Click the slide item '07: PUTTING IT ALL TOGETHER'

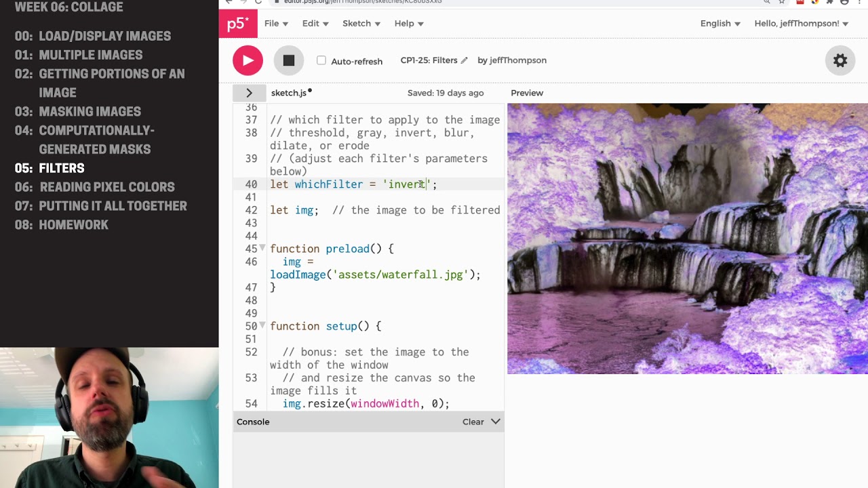[x=101, y=206]
